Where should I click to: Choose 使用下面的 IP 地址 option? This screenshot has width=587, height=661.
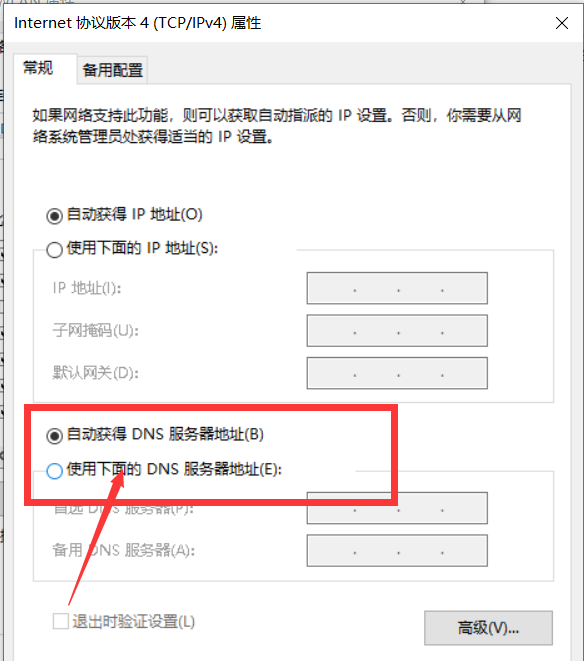click(54, 250)
